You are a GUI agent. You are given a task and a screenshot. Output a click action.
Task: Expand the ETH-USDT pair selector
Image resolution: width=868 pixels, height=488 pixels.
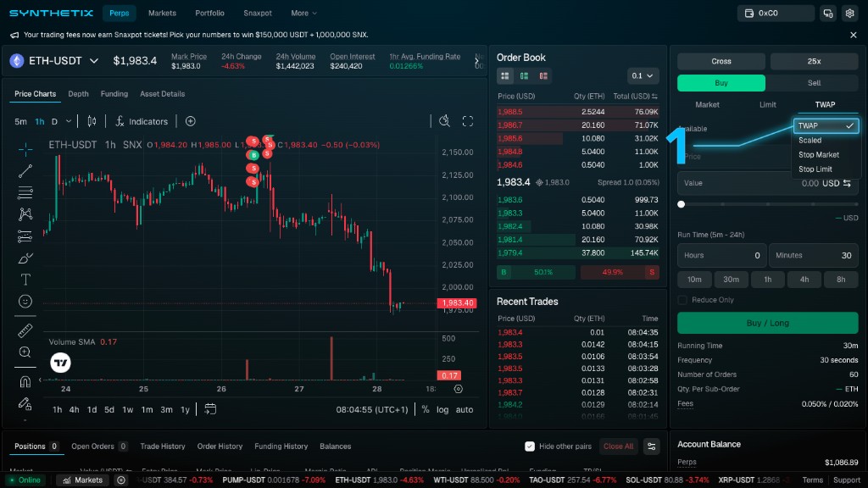coord(94,61)
